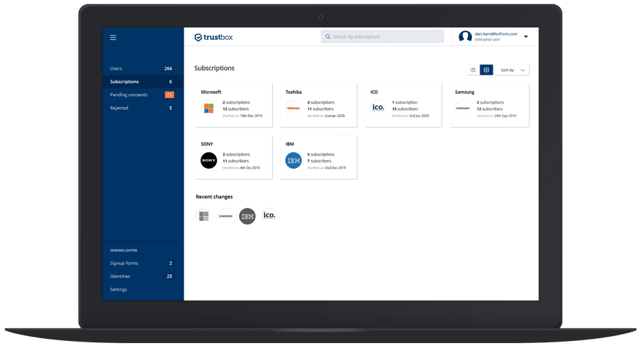Open the SONY card title
Image resolution: width=644 pixels, height=354 pixels.
[207, 144]
